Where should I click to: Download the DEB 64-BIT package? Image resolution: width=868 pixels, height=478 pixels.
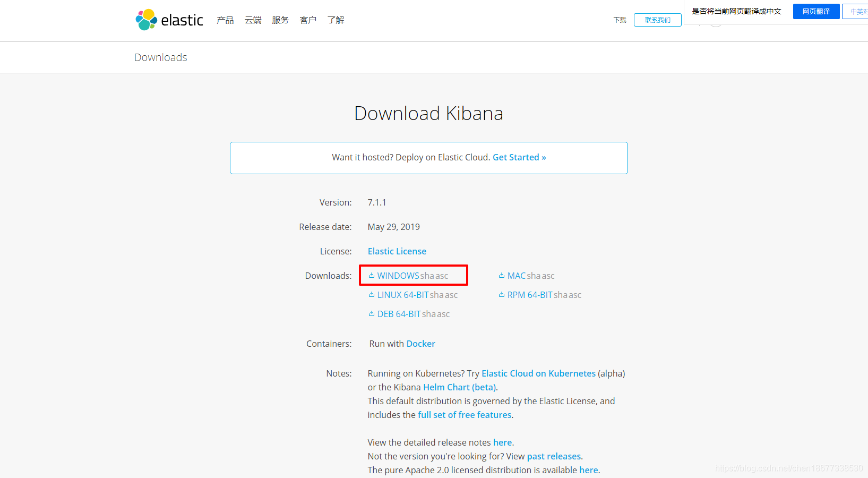click(399, 314)
